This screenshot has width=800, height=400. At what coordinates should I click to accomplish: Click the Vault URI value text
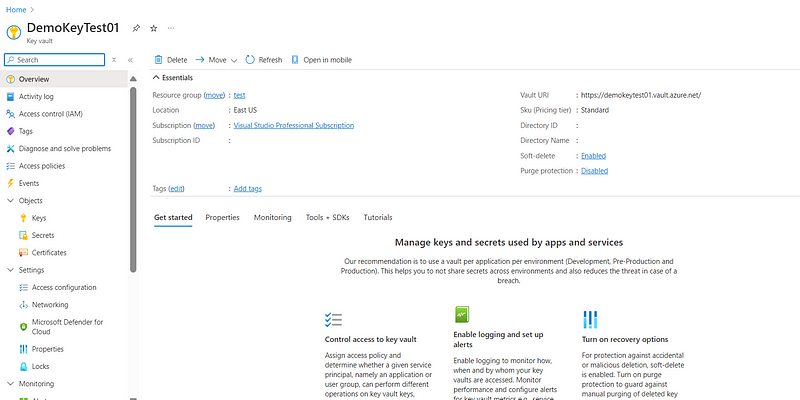click(641, 95)
